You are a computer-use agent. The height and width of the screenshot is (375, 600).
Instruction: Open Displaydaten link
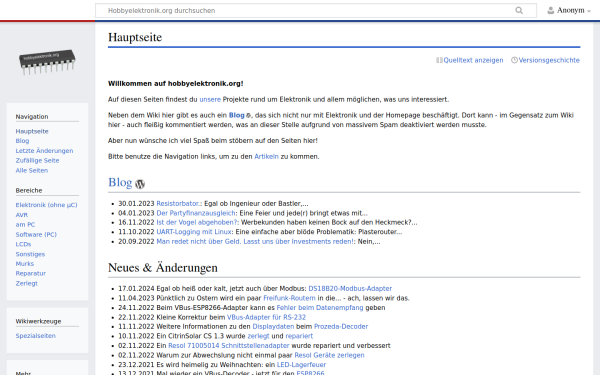273,326
